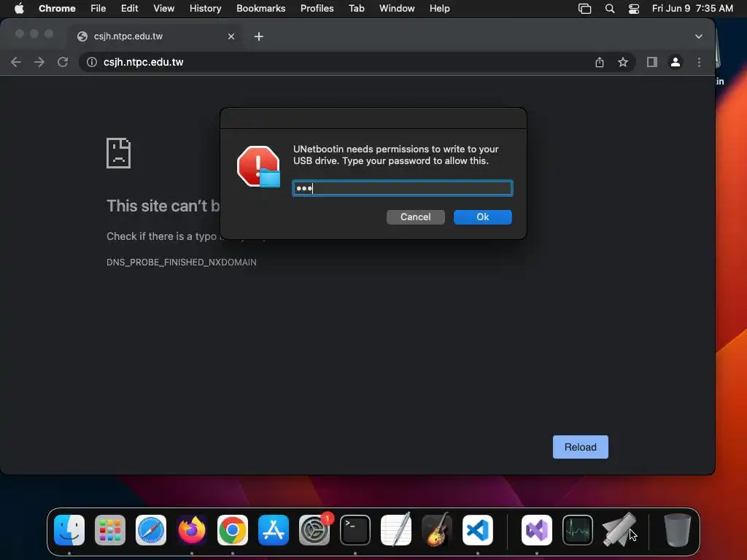The height and width of the screenshot is (560, 747).
Task: Open Finder from the Dock
Action: (69, 530)
